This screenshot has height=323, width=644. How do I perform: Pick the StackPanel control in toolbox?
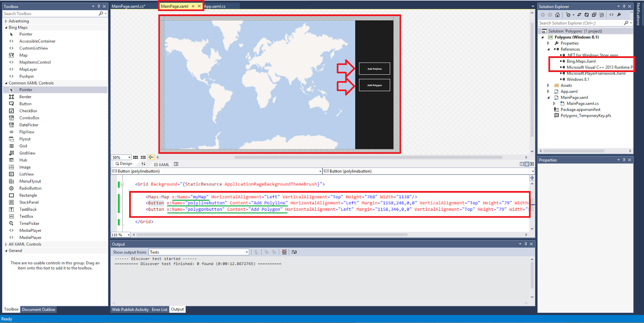pos(29,202)
